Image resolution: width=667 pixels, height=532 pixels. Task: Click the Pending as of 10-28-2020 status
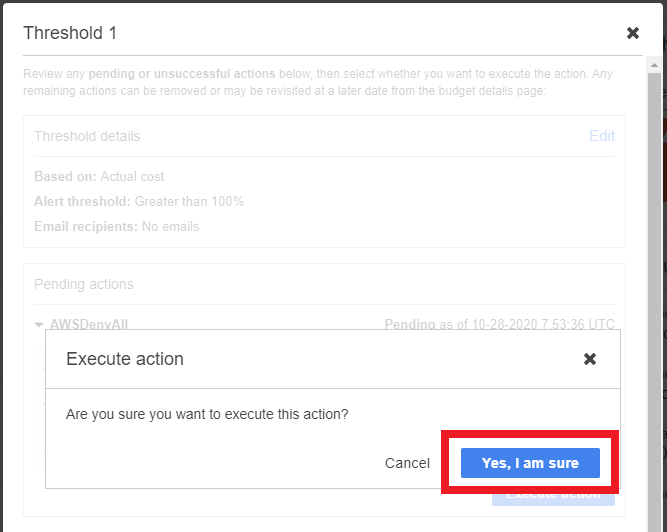pyautogui.click(x=499, y=324)
